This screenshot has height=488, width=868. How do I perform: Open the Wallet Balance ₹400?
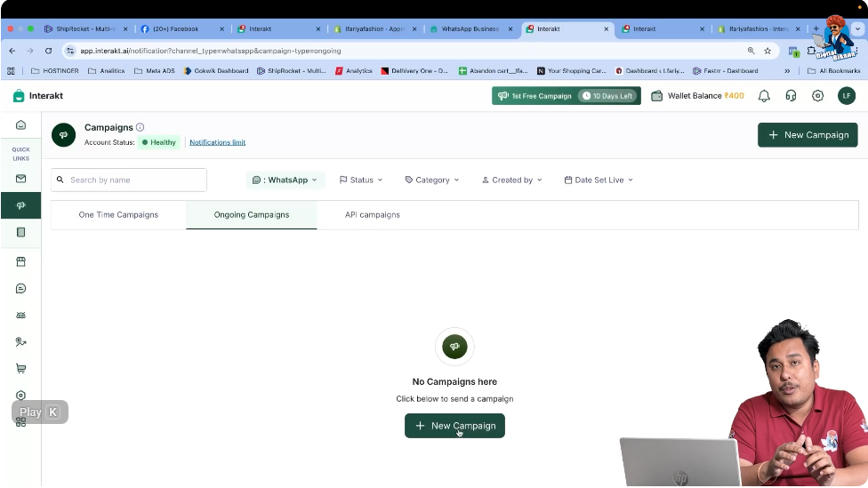[697, 96]
